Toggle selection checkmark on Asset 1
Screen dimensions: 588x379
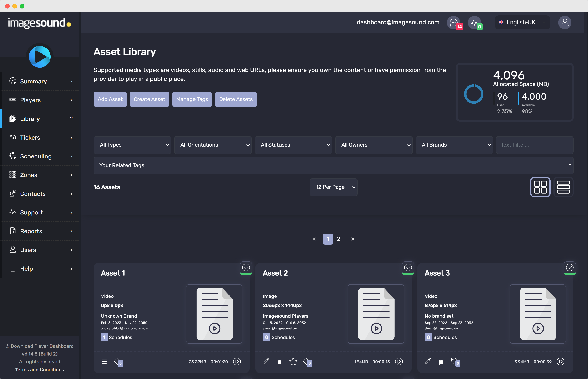[x=246, y=268]
